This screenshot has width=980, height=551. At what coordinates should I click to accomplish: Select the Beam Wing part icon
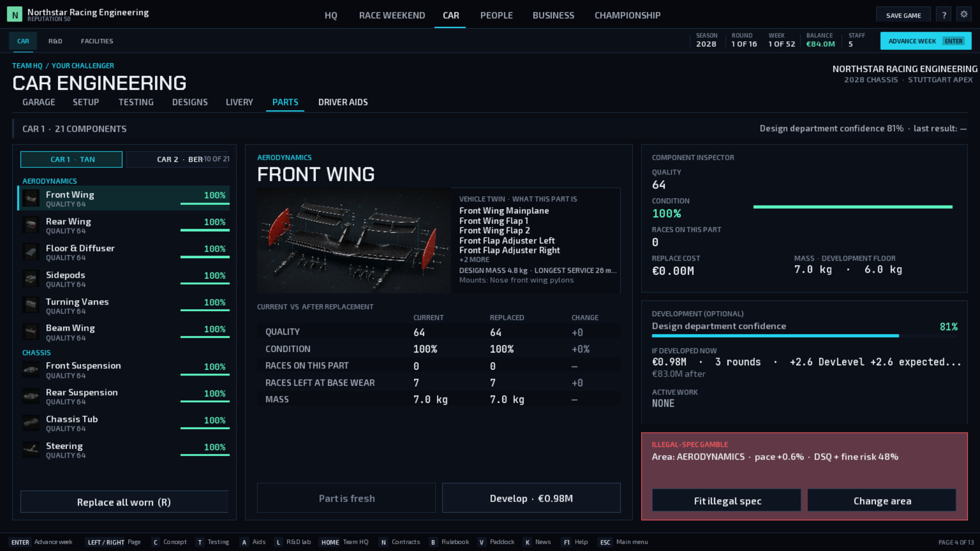(31, 332)
